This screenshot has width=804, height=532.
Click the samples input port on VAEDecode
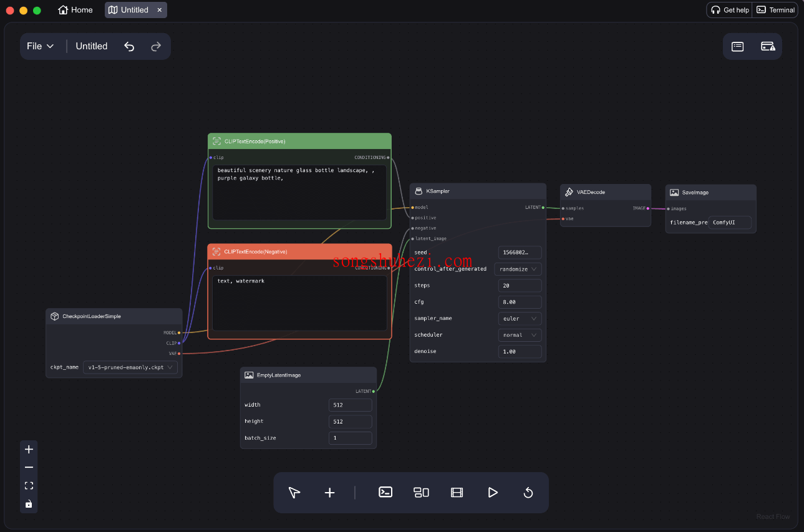(563, 208)
